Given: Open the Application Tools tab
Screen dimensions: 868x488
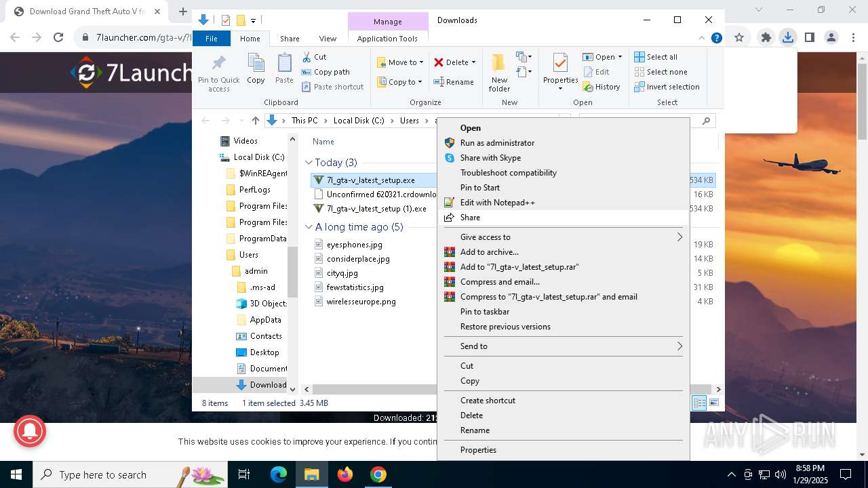Looking at the screenshot, I should (x=387, y=39).
